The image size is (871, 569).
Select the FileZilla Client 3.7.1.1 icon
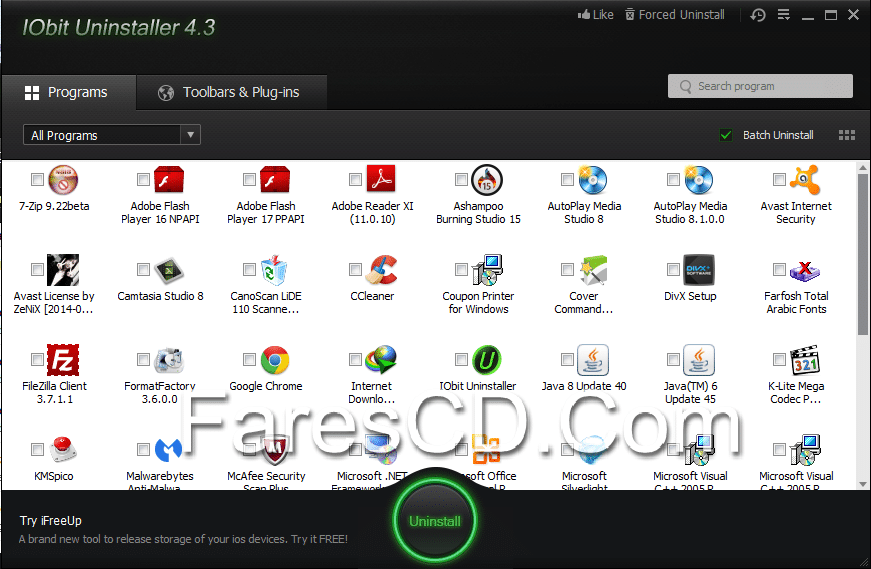click(x=63, y=360)
